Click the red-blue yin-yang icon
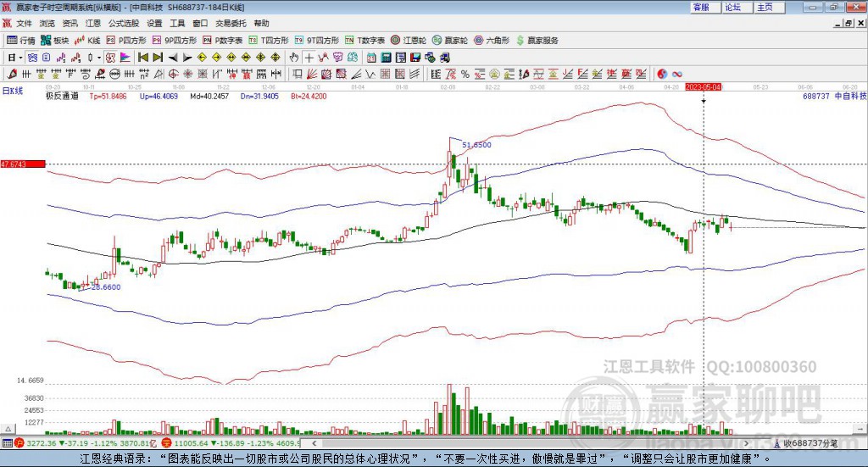Image resolution: width=868 pixels, height=467 pixels. (662, 74)
